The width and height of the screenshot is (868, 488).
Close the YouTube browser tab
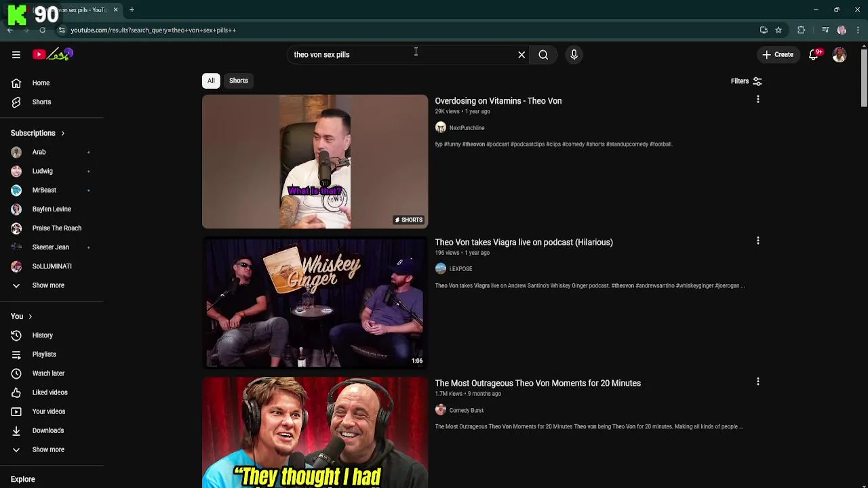click(x=115, y=9)
